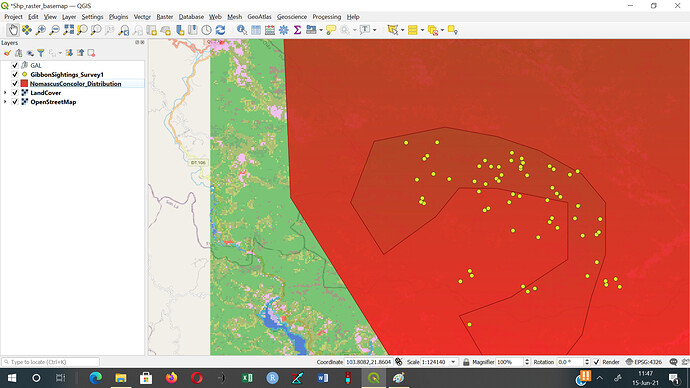Image resolution: width=690 pixels, height=388 pixels.
Task: Toggle visibility of the LandCover layer
Action: tap(15, 93)
